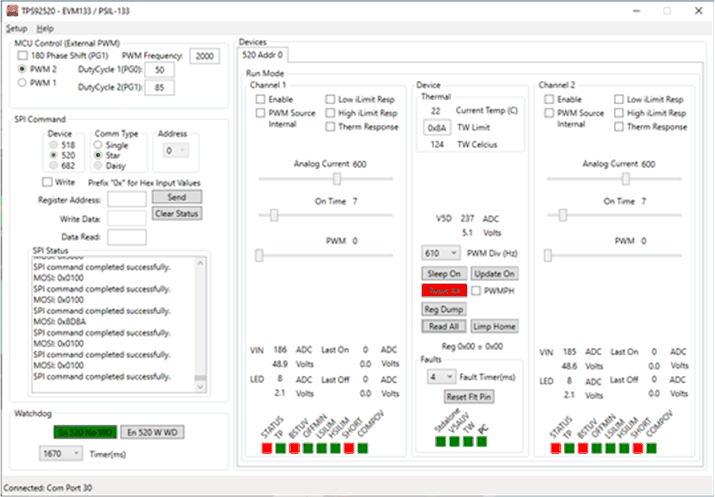The image size is (715, 497).
Task: Select Daisy comm type
Action: pos(98,166)
